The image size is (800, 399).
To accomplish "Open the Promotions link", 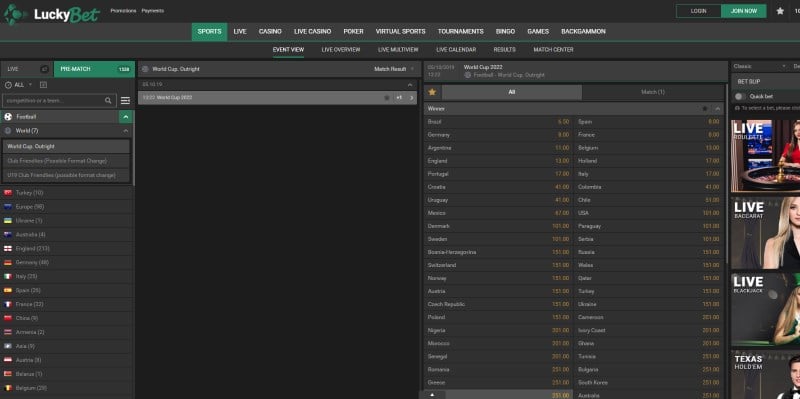I will [x=123, y=11].
